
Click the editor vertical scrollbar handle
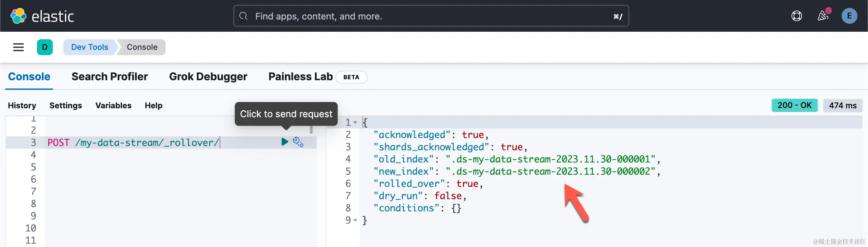[311, 129]
